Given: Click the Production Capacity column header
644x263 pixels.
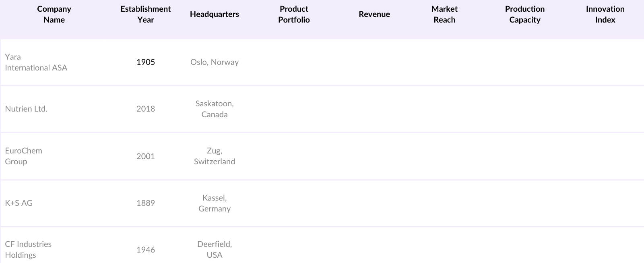Looking at the screenshot, I should click(524, 14).
